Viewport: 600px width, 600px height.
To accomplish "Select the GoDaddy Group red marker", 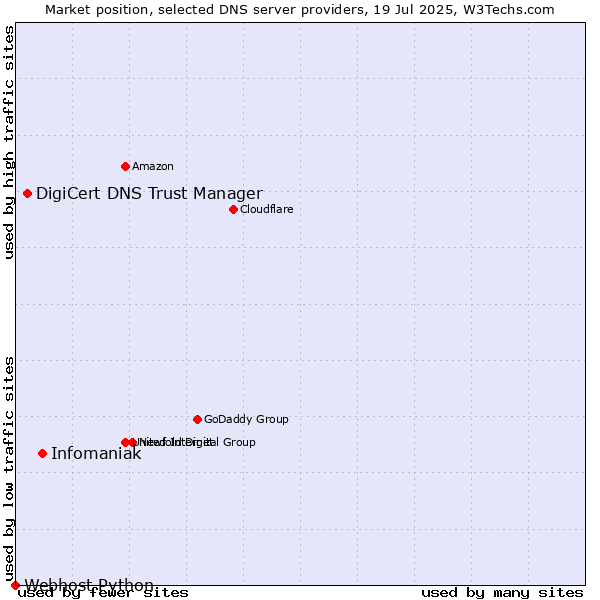I will [197, 420].
